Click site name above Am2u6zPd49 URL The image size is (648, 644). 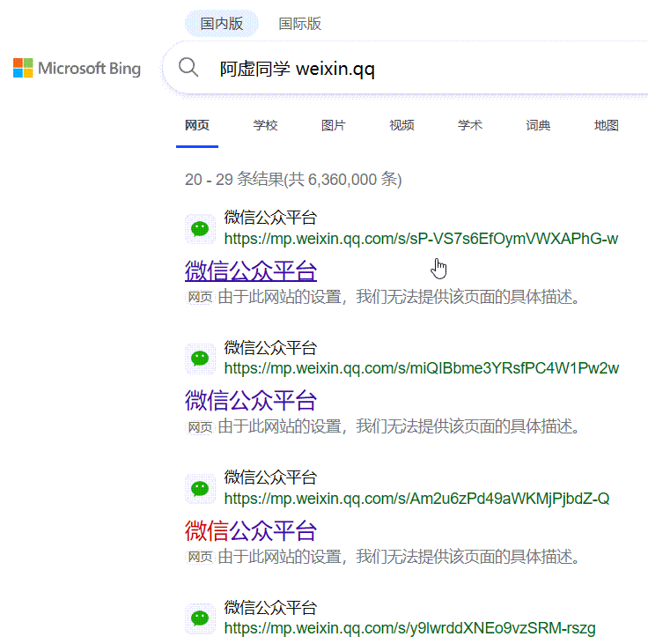[270, 477]
